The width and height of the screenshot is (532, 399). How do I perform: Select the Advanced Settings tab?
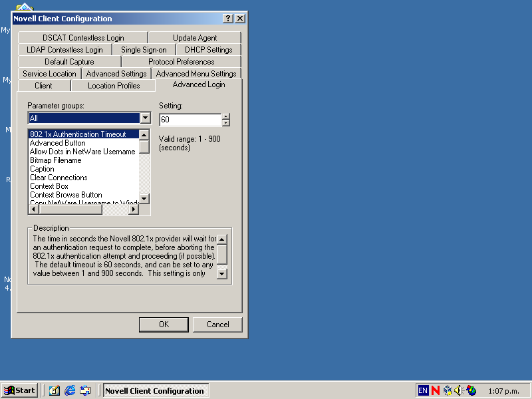coord(116,74)
